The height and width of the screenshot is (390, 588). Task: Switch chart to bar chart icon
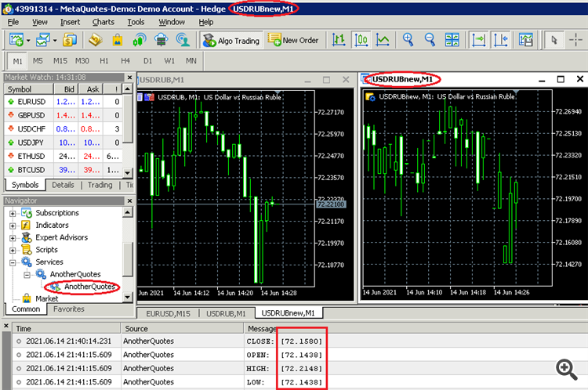(x=339, y=40)
